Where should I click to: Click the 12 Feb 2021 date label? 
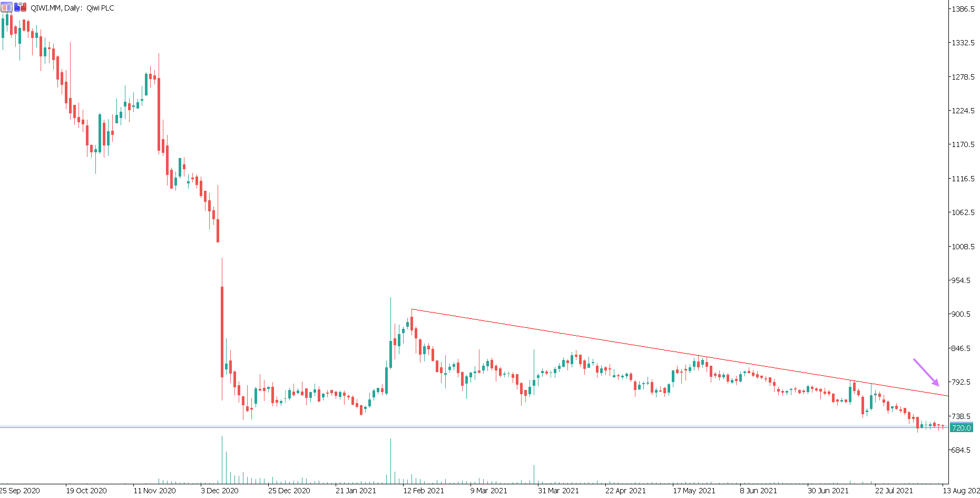423,491
